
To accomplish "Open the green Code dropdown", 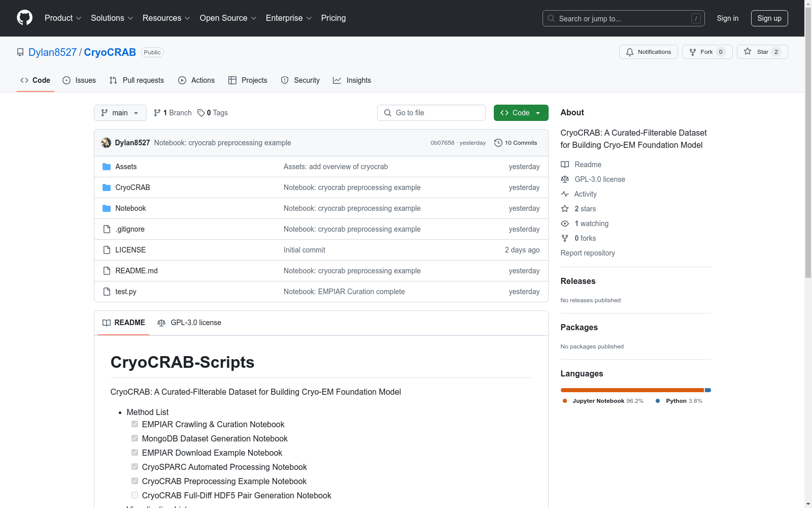I will coord(521,113).
